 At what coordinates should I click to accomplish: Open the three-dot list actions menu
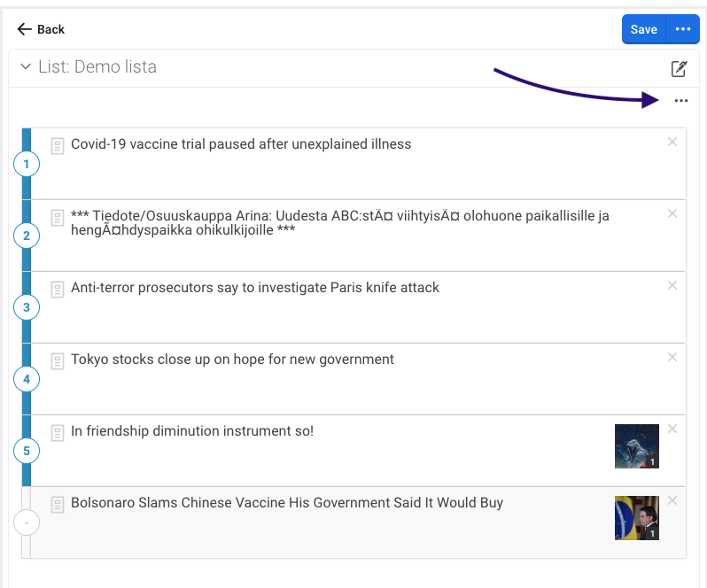680,101
